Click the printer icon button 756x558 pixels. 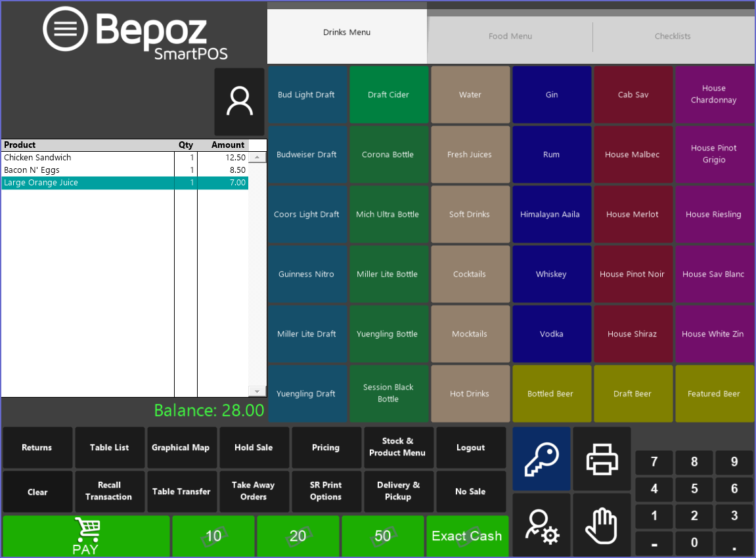click(602, 458)
